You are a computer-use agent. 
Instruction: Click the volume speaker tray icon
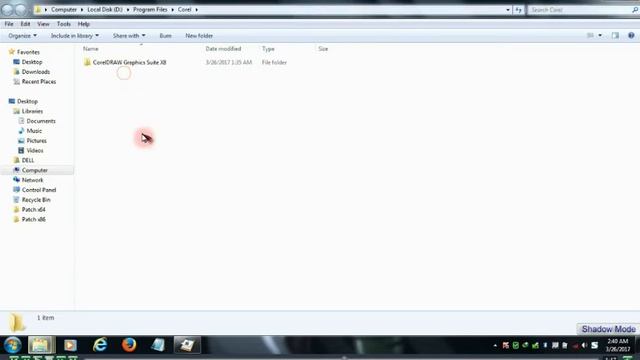584,346
